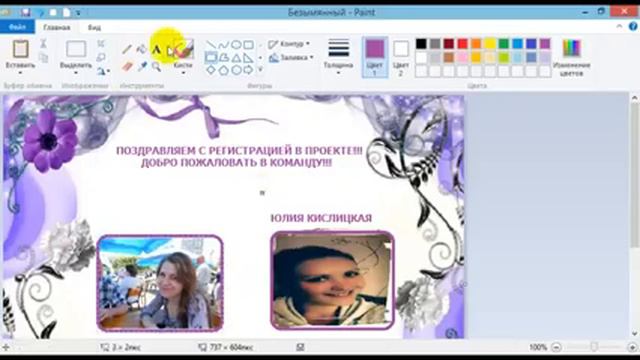Select the rectangular selection tool
The height and width of the screenshot is (360, 640).
coord(76,49)
